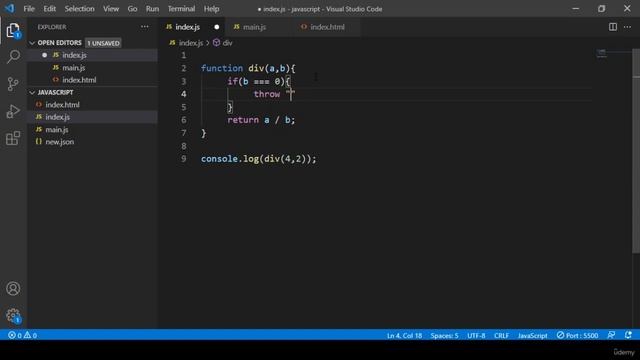Click line number 9 in gutter
The image size is (640, 360).
pyautogui.click(x=184, y=159)
